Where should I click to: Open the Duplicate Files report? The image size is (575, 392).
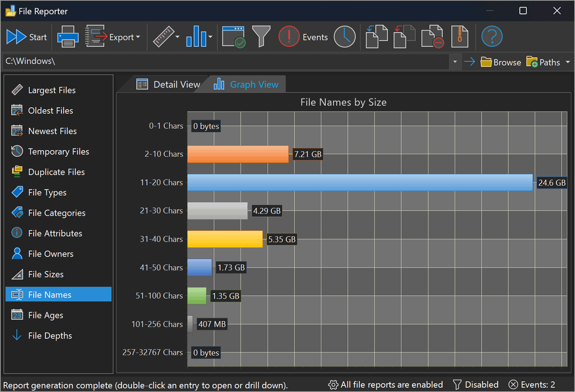[x=56, y=172]
